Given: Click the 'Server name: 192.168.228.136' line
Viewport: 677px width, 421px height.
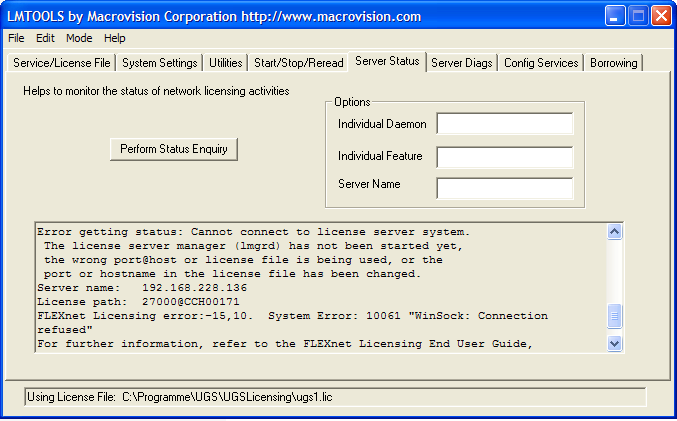Looking at the screenshot, I should coord(142,288).
